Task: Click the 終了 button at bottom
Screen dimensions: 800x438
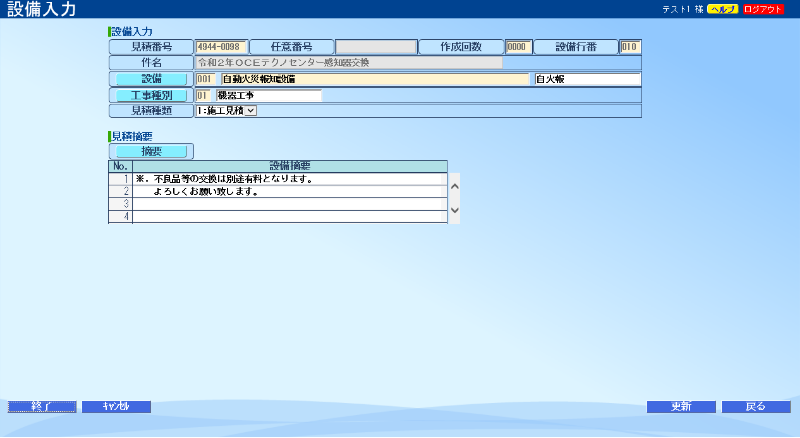Action: coord(42,407)
